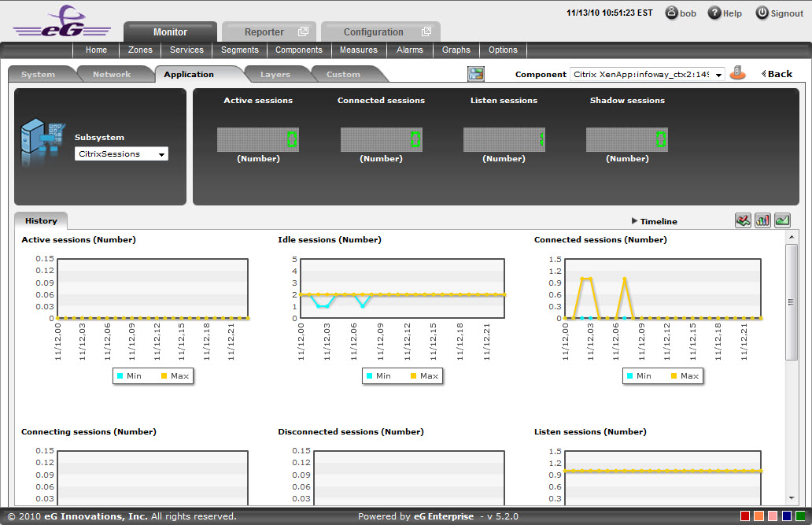
Task: Select the History tab
Action: click(41, 220)
